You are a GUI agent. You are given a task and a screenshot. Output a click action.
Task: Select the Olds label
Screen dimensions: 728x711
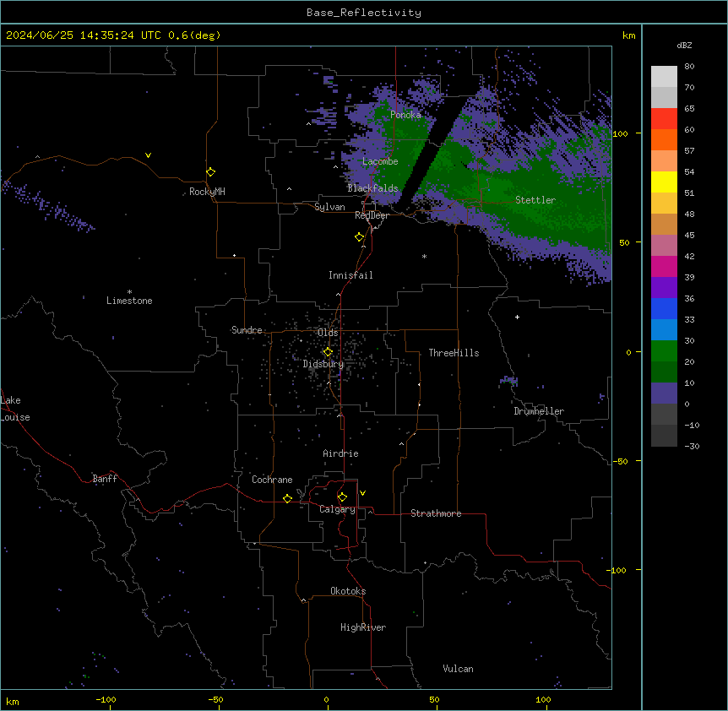(328, 333)
